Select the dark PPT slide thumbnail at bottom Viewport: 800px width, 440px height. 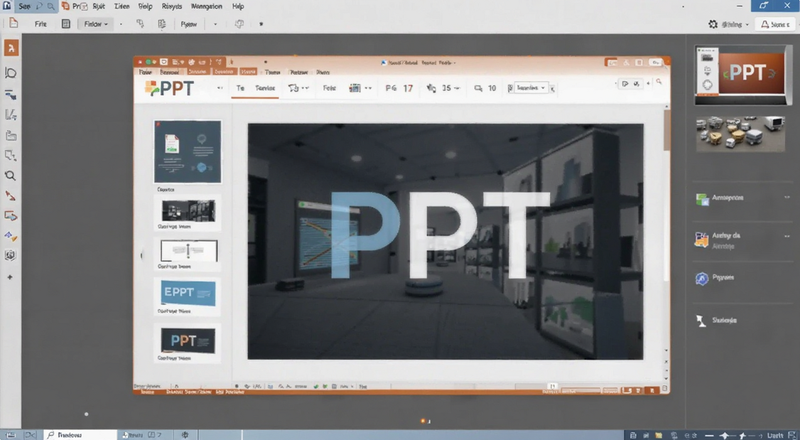(188, 340)
